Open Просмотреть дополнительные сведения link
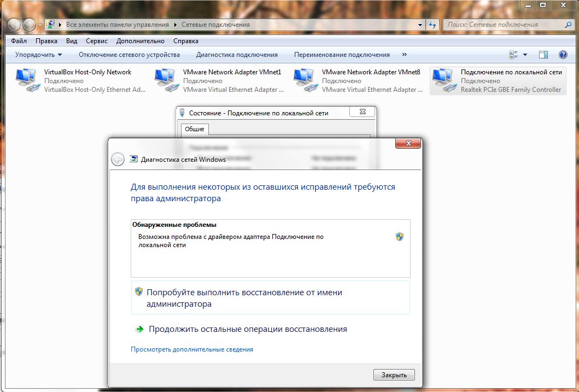The image size is (579, 392). click(x=192, y=349)
